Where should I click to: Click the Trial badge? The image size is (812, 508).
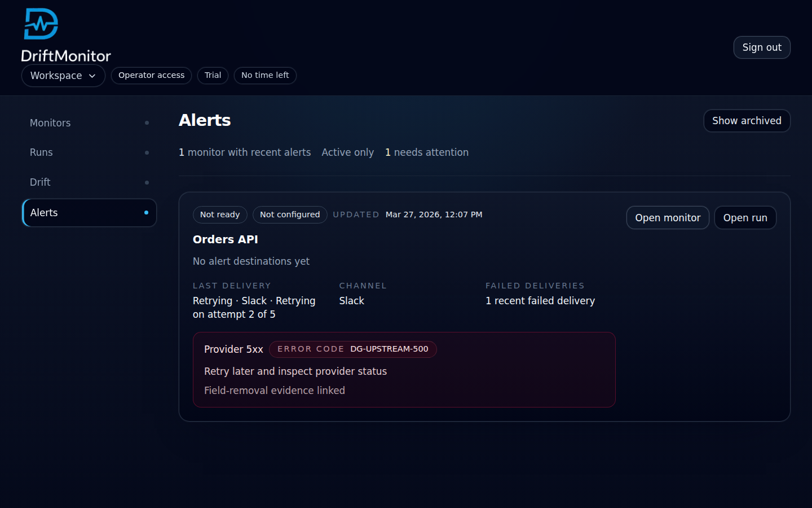pos(213,75)
